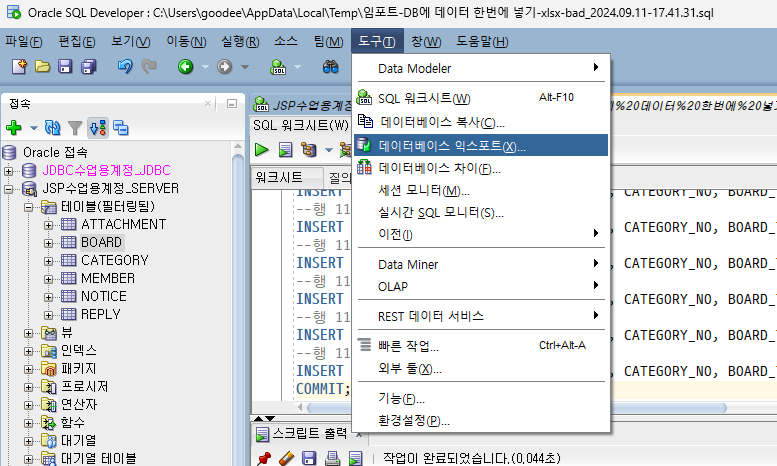Image resolution: width=777 pixels, height=466 pixels.
Task: Open dropdown next to Back arrow
Action: [205, 67]
